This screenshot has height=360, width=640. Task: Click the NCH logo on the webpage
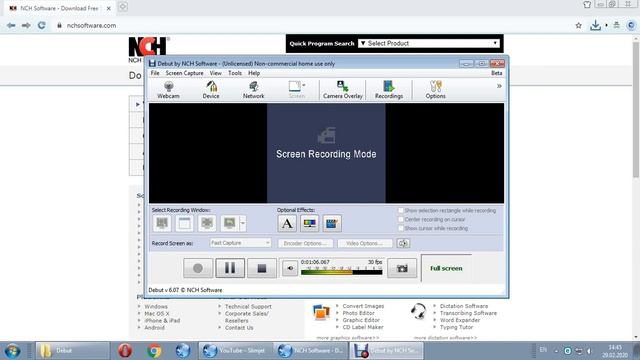pyautogui.click(x=148, y=47)
